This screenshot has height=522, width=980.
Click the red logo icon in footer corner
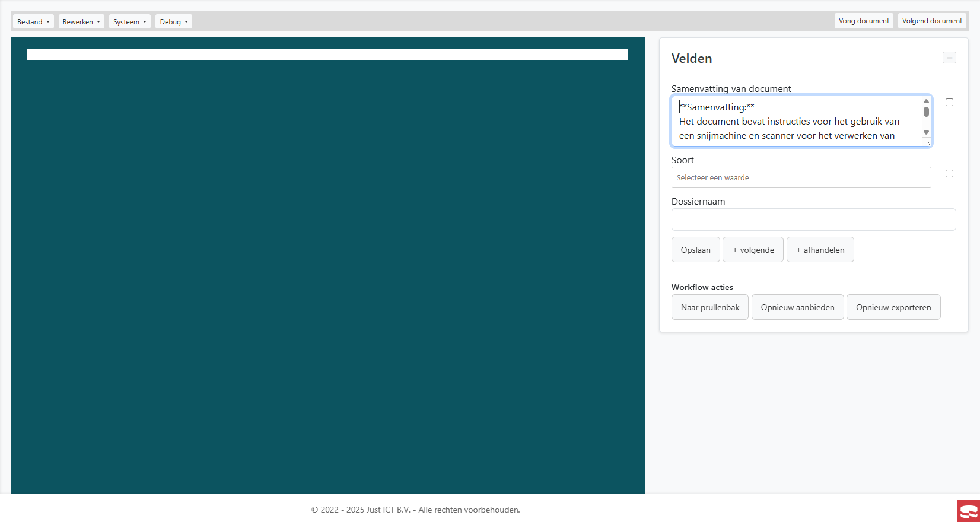[968, 511]
